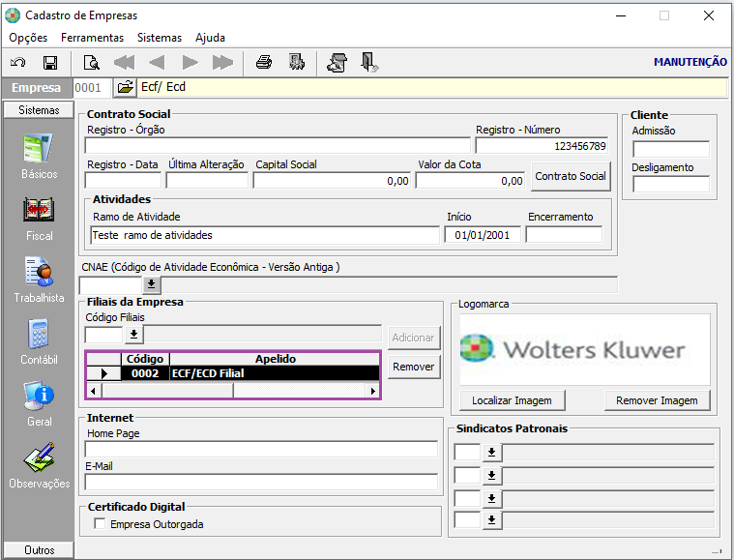Focus the Última Alteração field
The width and height of the screenshot is (734, 560).
coord(206,180)
